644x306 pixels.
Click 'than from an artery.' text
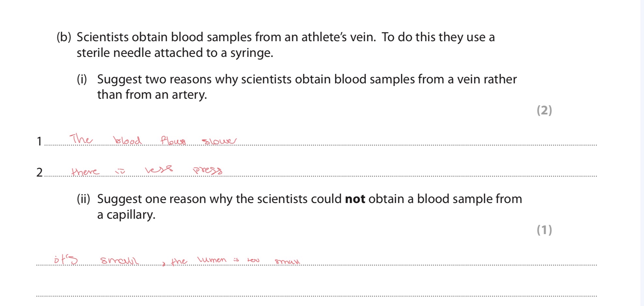point(152,95)
